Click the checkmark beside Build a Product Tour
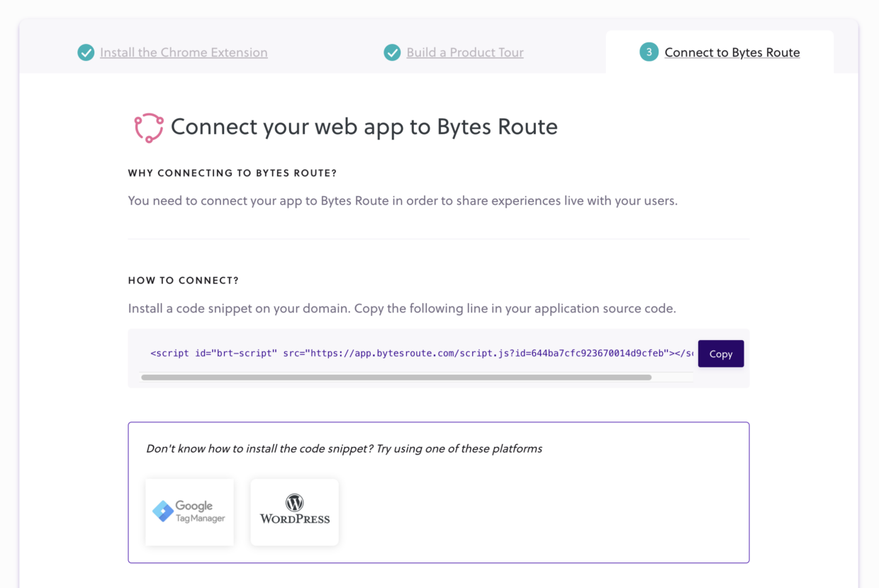Image resolution: width=879 pixels, height=588 pixels. (392, 52)
